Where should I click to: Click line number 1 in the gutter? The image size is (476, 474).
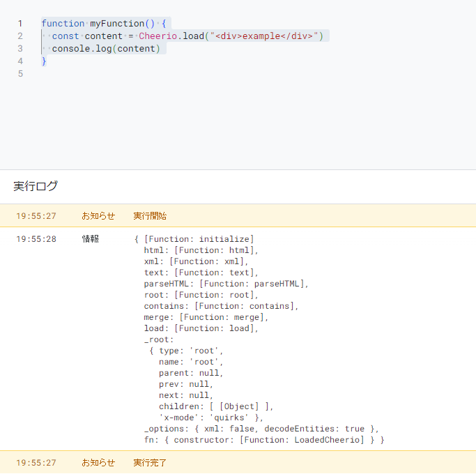[20, 24]
